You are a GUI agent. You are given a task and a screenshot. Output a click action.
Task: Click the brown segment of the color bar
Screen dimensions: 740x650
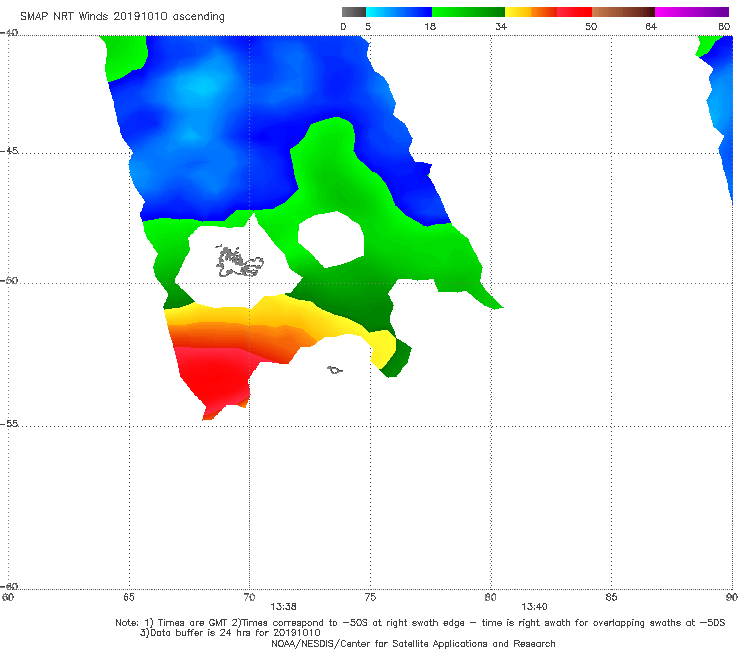pyautogui.click(x=623, y=12)
